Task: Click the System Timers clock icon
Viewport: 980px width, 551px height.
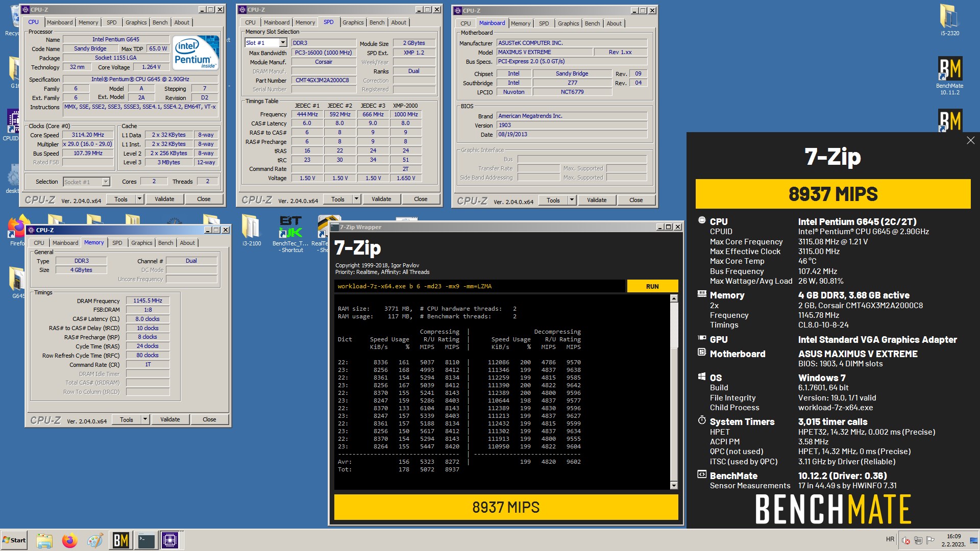Action: point(702,420)
